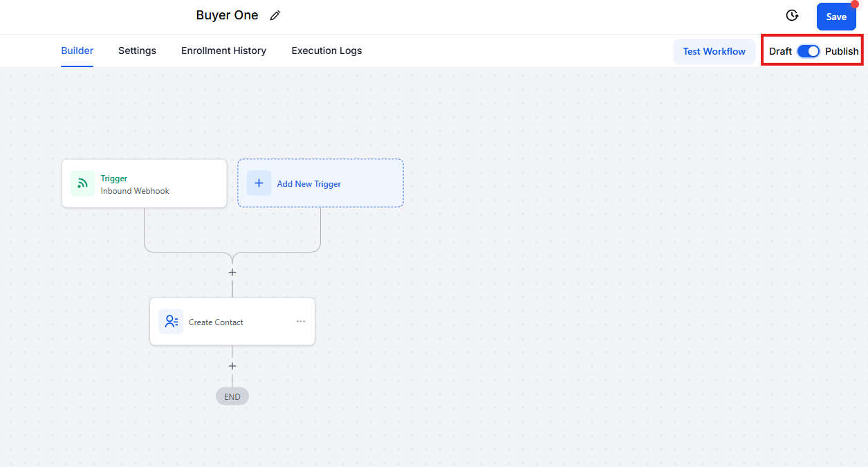
Task: Click the Test Workflow button
Action: [x=714, y=51]
